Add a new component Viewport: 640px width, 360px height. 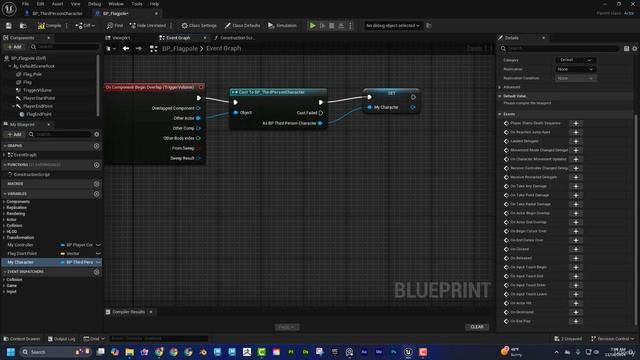(x=14, y=47)
